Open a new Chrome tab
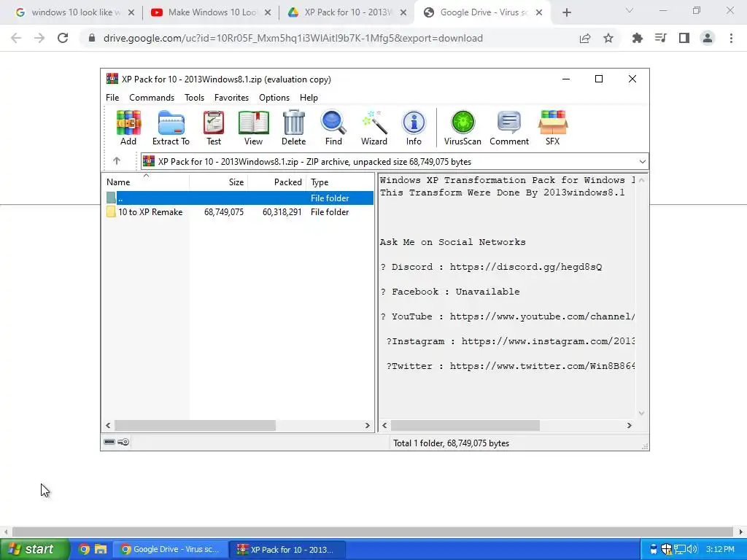This screenshot has width=747, height=560. [566, 12]
